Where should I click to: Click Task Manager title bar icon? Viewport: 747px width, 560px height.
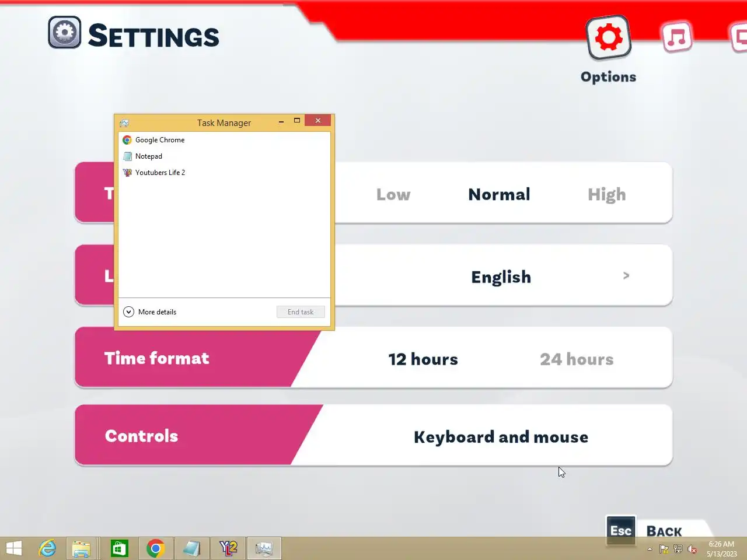click(124, 123)
